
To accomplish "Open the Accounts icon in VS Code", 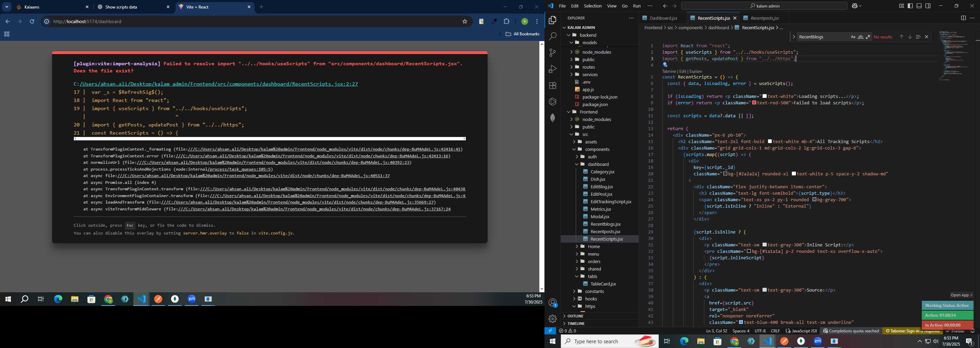I will click(x=552, y=303).
